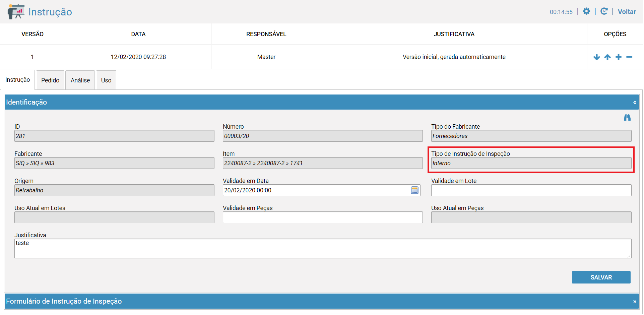This screenshot has width=644, height=315.
Task: Switch to the Pedido tab
Action: tap(50, 80)
